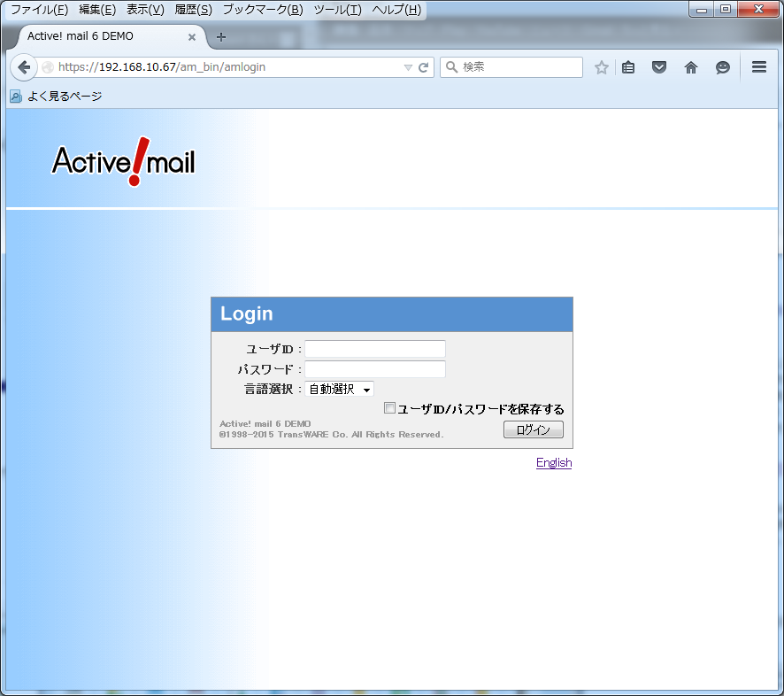Screen dimensions: 784x696
Task: Close the browser window
Action: (x=758, y=9)
